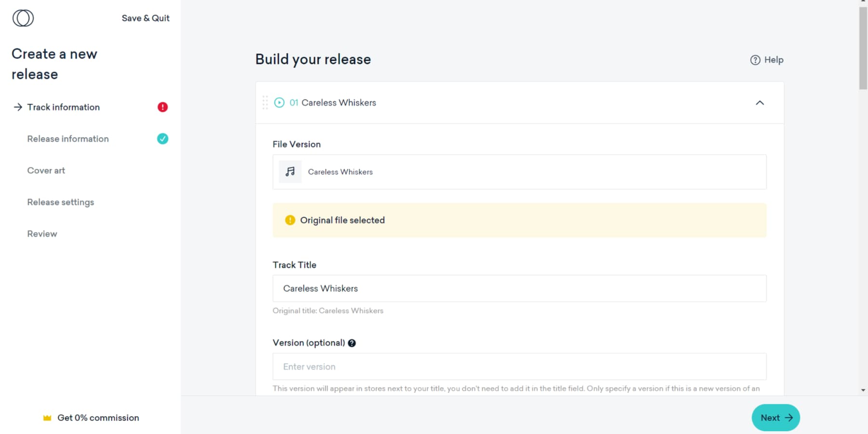Click the green checkmark beside Release information
Image resolution: width=868 pixels, height=434 pixels.
[x=162, y=139]
